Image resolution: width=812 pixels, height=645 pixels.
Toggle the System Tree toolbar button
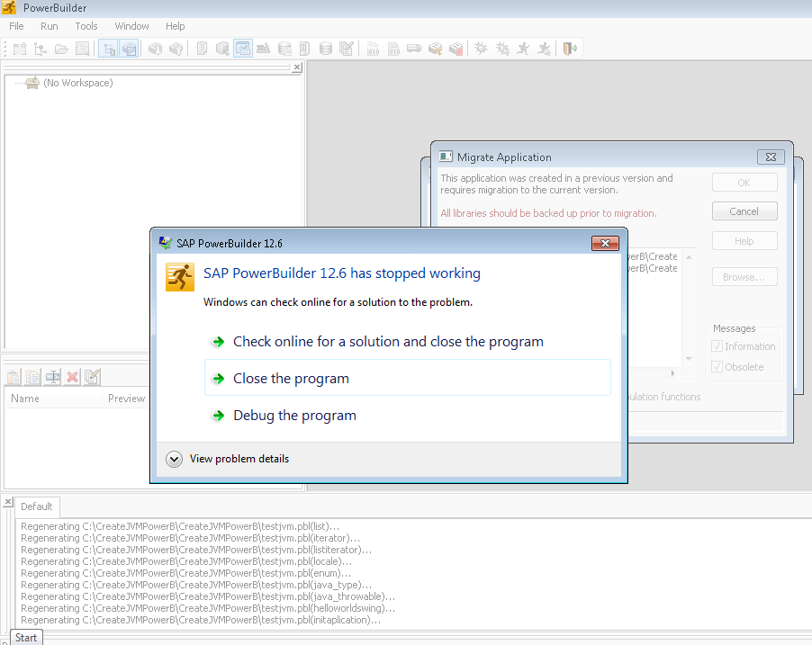pos(108,49)
